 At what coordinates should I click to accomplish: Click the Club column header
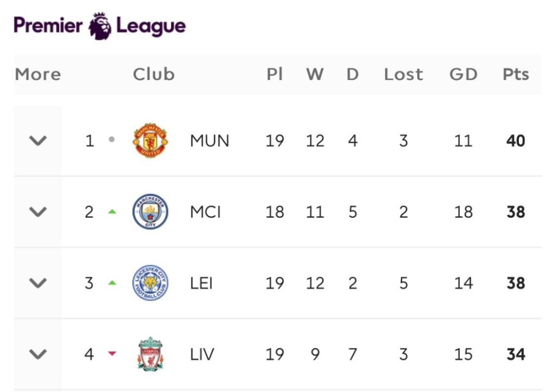[x=154, y=74]
